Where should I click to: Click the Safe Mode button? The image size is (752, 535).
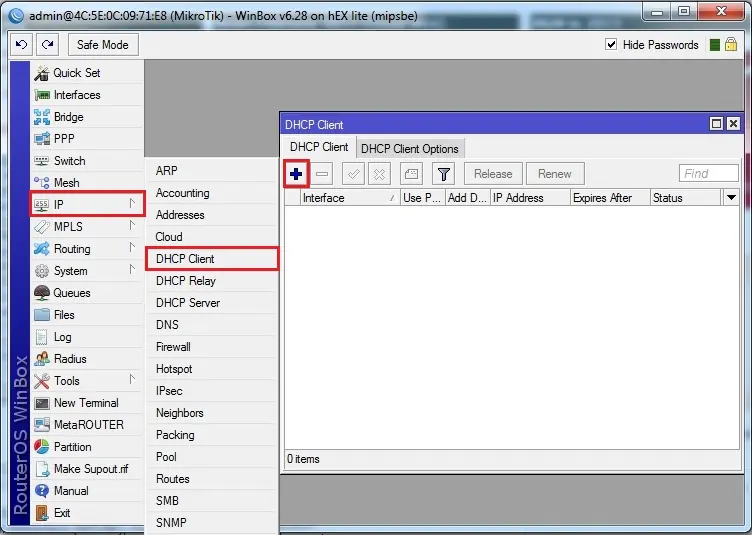[x=103, y=45]
